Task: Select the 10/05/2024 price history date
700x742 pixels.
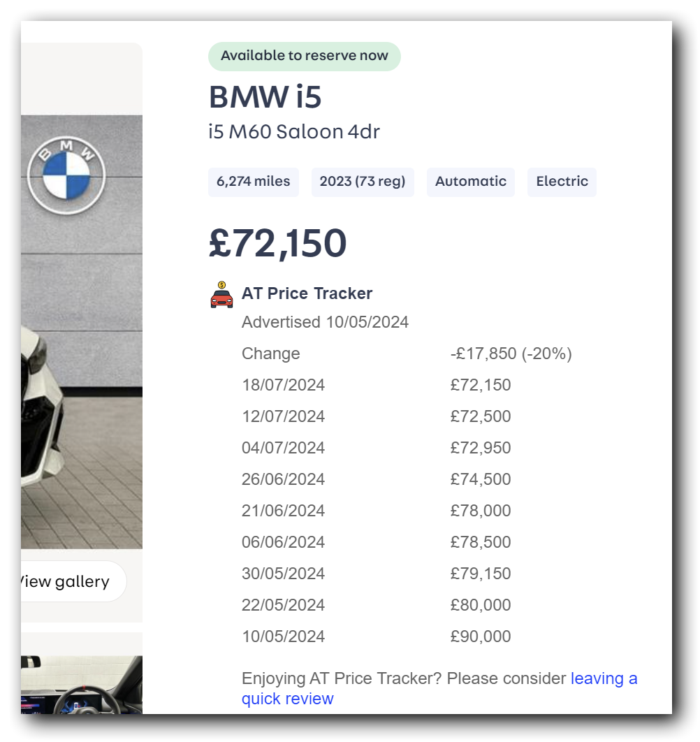Action: (283, 636)
